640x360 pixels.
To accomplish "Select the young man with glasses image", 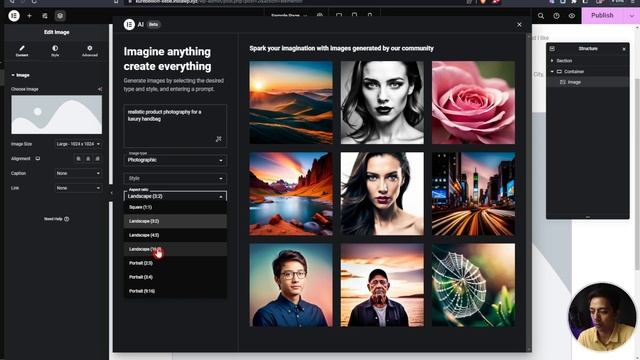I will 291,285.
